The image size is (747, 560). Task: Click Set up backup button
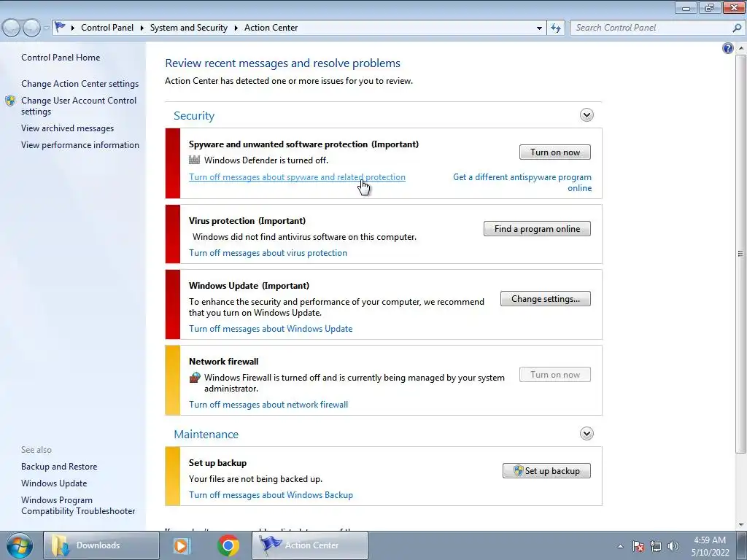coord(546,470)
